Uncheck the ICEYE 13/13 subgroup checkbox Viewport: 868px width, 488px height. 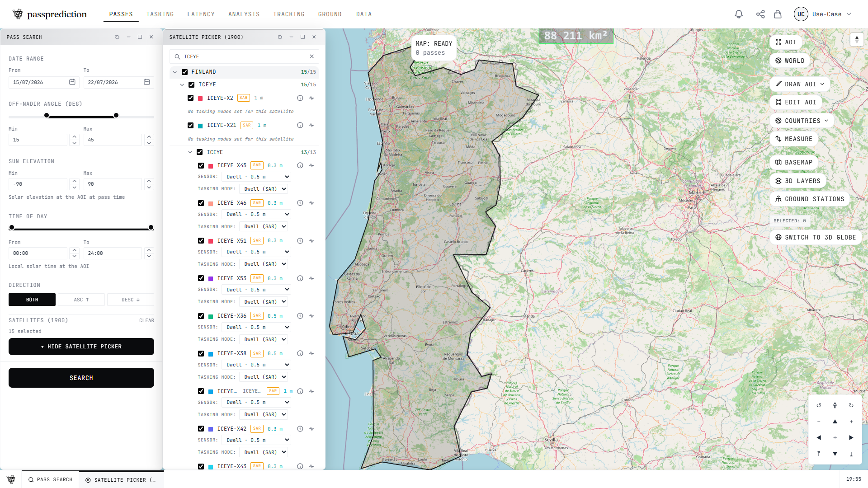click(199, 152)
